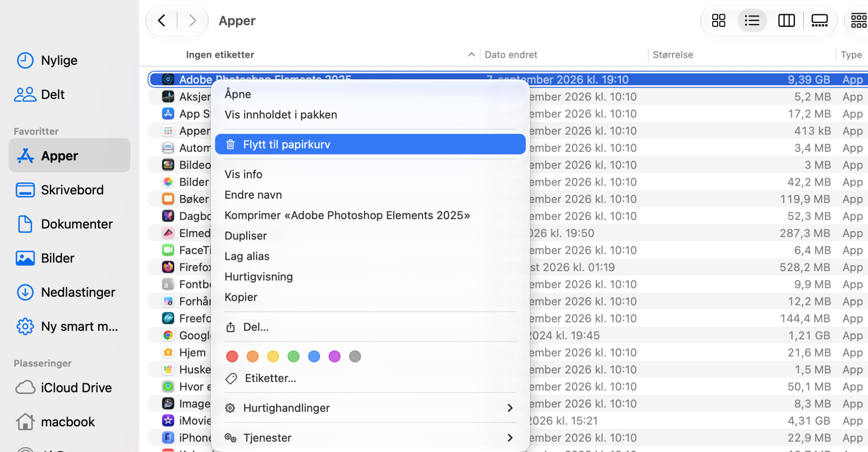868x452 pixels.
Task: Switch Finder to list view
Action: tap(752, 20)
